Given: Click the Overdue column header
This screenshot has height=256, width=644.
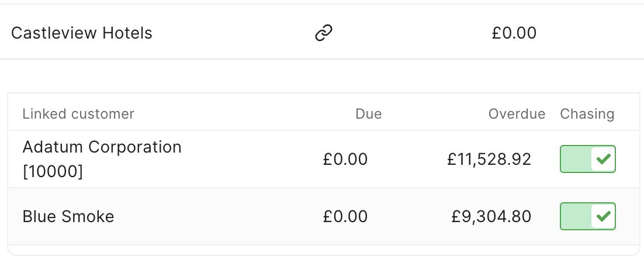Looking at the screenshot, I should tap(517, 114).
